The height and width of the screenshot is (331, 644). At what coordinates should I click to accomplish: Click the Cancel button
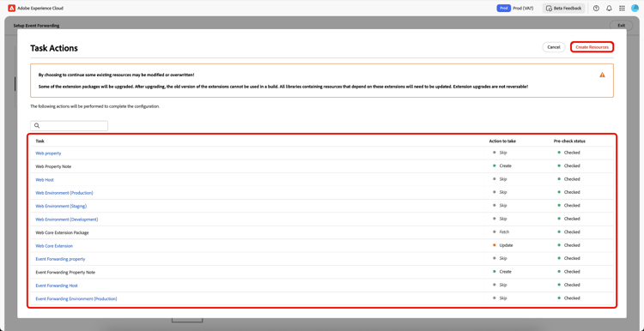[x=554, y=47]
